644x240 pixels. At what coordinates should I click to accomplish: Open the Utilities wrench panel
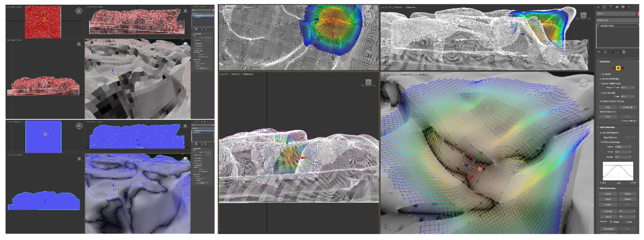click(x=629, y=7)
